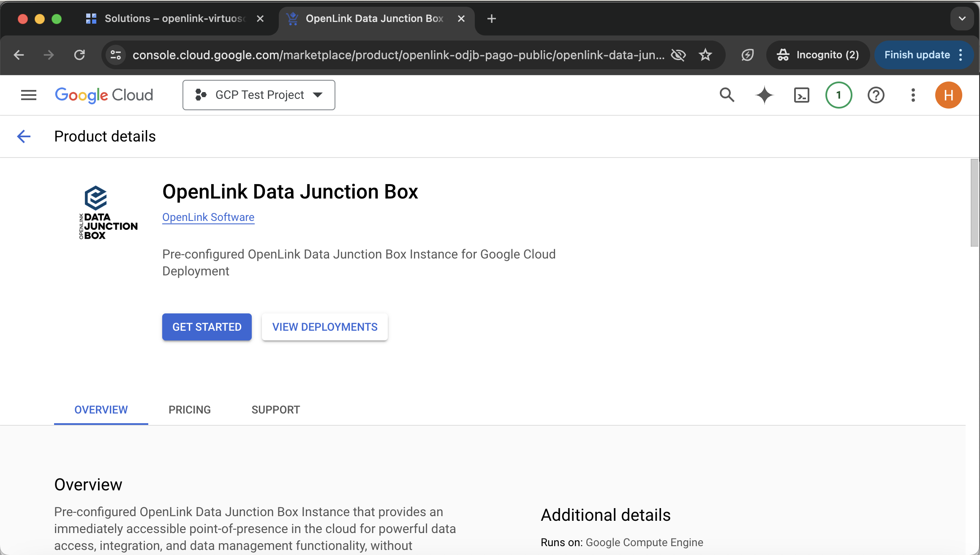Screen dimensions: 980x555
Task: Click the Runs on: Google Compute Engine text
Action: (x=622, y=542)
